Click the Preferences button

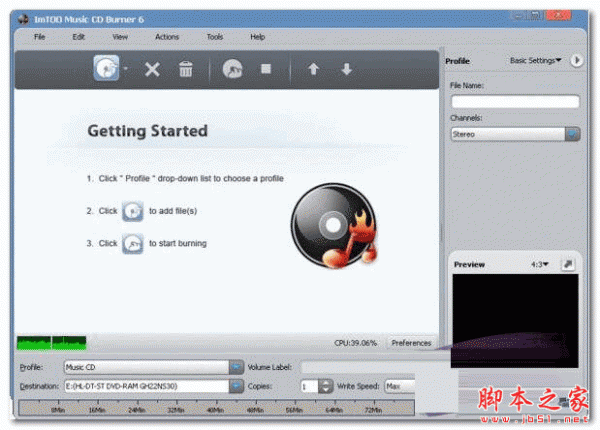pos(411,343)
